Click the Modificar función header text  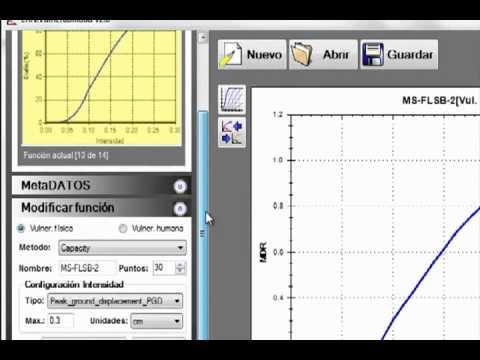click(x=68, y=208)
